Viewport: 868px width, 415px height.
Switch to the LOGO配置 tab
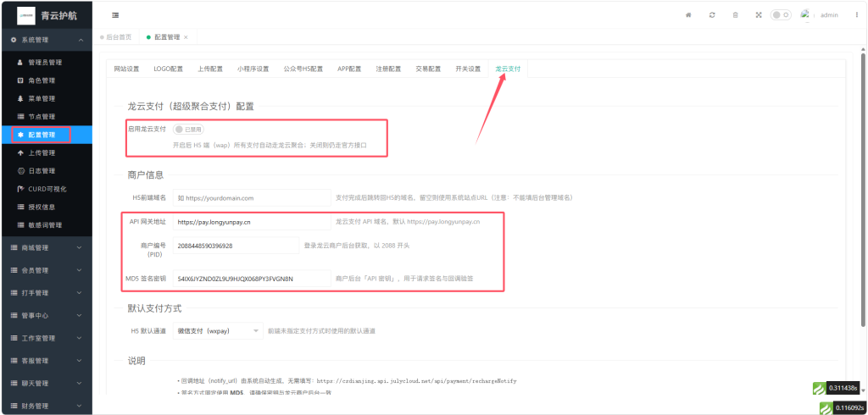tap(169, 69)
